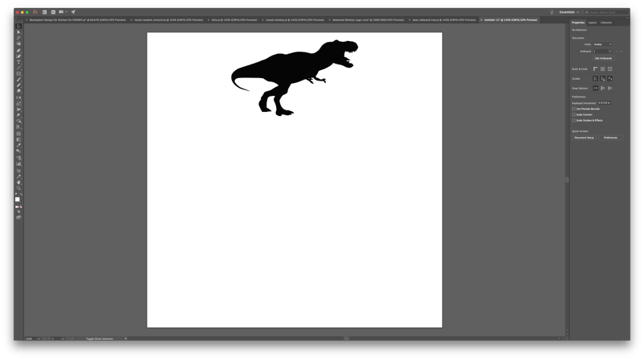
Task: Change the screen mode at toolbar bottom
Action: coord(19,217)
